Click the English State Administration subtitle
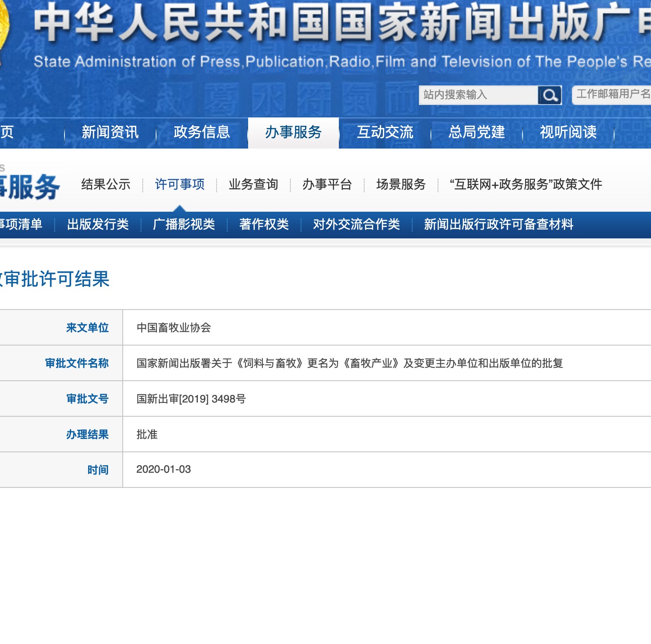This screenshot has height=644, width=651. [x=342, y=61]
